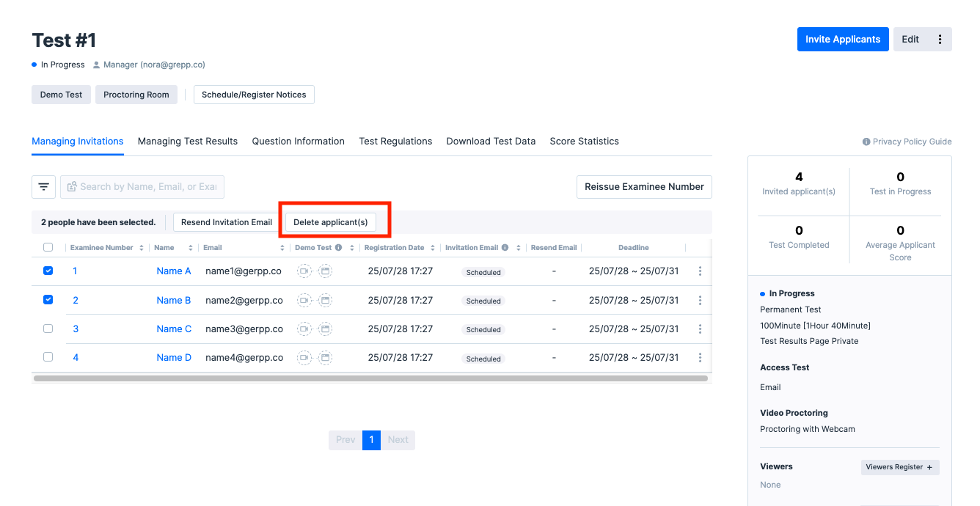Uncheck the checkbox for examinee 1

pyautogui.click(x=48, y=271)
